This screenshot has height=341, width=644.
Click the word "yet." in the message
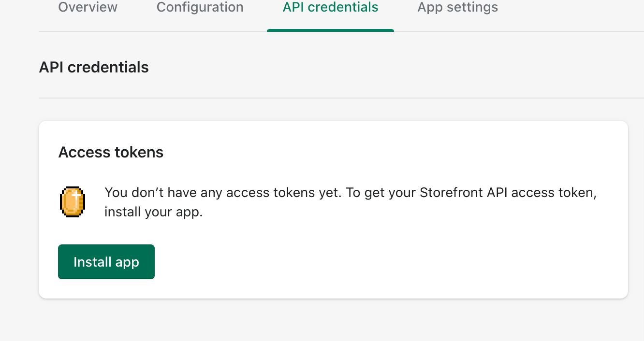point(330,192)
